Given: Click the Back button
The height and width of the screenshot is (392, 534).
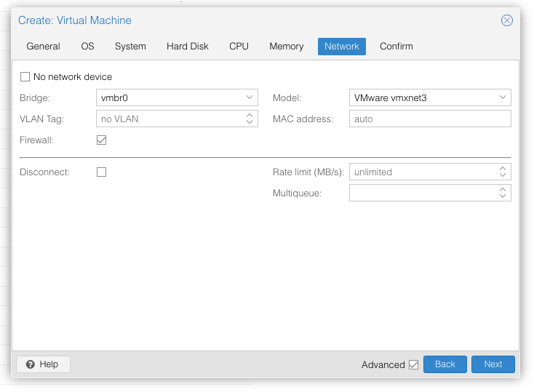Looking at the screenshot, I should 445,364.
